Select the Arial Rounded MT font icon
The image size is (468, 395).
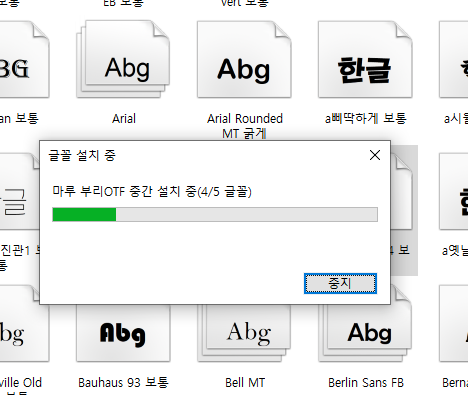click(244, 59)
